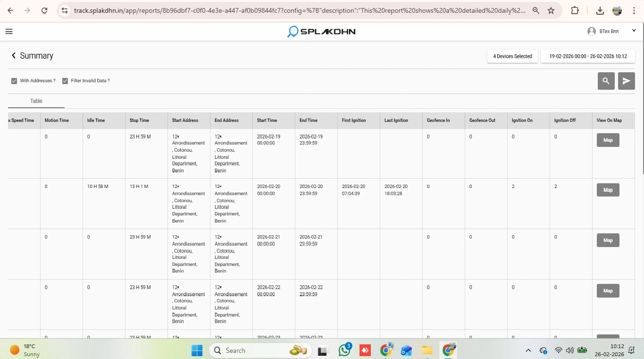
Task: Open WhatsApp from the taskbar
Action: point(344,350)
